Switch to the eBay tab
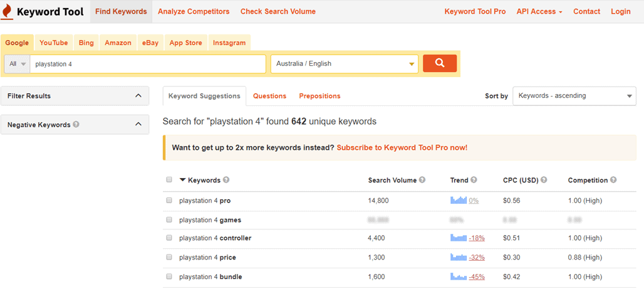The image size is (644, 289). [150, 43]
